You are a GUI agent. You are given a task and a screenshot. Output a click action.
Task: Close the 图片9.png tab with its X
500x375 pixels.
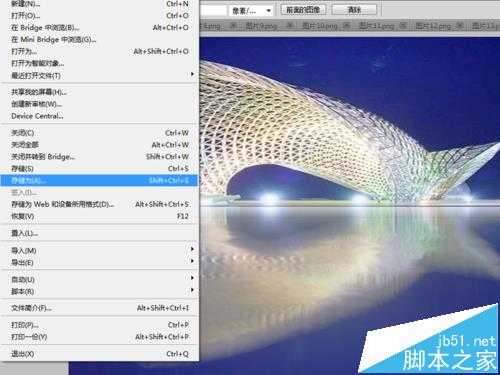(290, 25)
